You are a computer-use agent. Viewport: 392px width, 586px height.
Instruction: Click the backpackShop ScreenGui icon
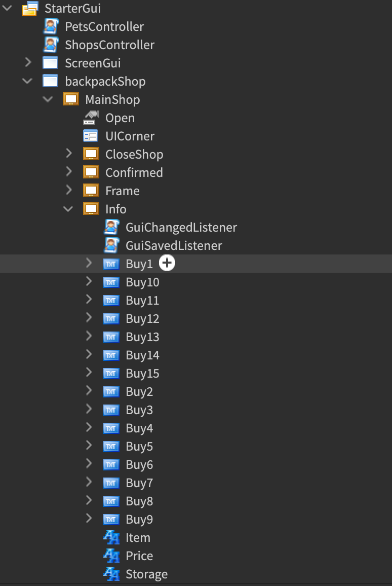coord(50,81)
